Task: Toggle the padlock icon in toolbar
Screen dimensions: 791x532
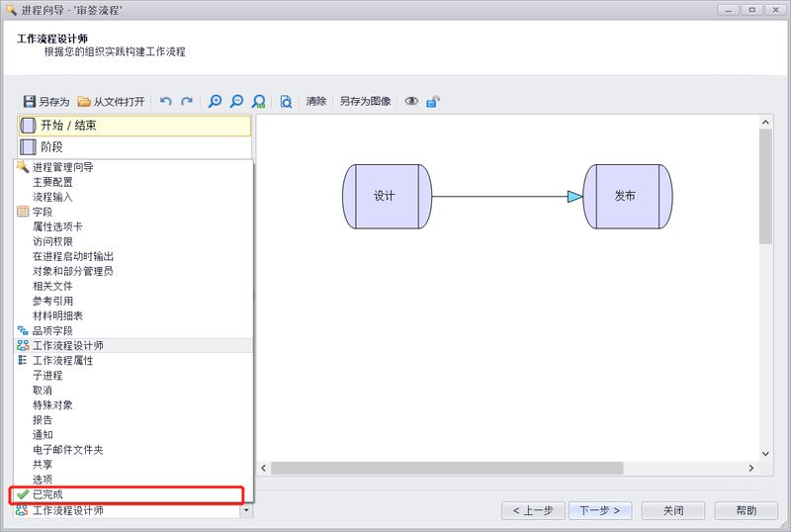Action: [433, 101]
